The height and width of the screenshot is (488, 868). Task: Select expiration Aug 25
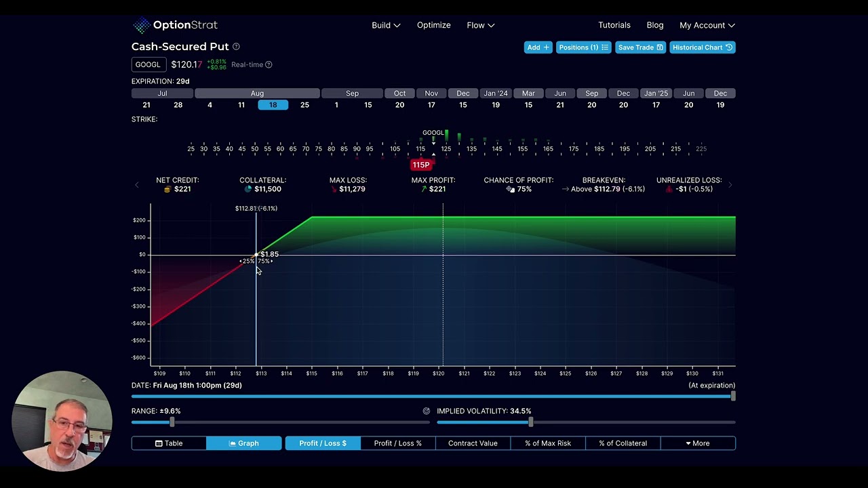click(x=304, y=105)
